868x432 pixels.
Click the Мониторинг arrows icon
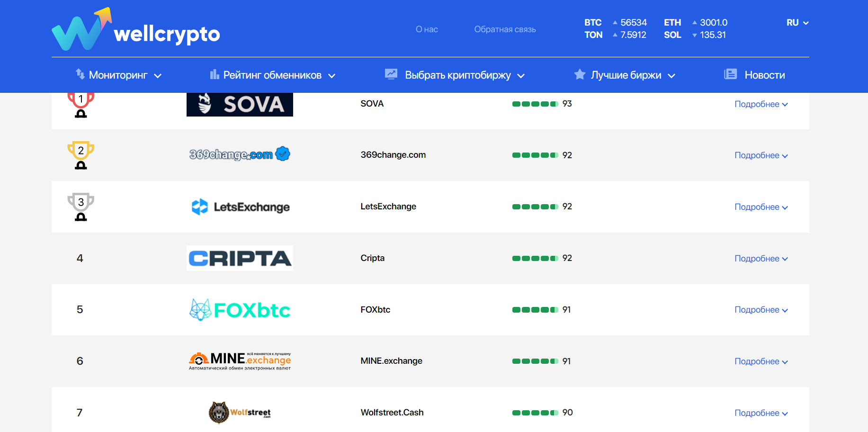click(x=80, y=74)
